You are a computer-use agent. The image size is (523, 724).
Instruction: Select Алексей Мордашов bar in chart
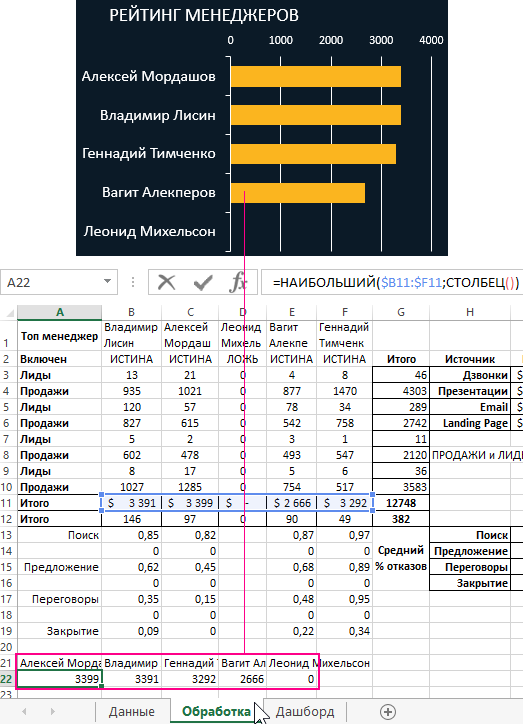[315, 77]
